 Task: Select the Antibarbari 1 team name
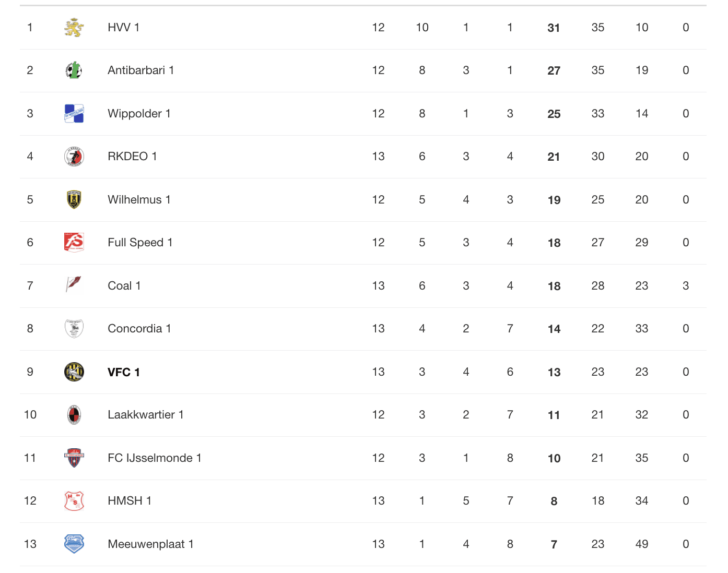(140, 70)
